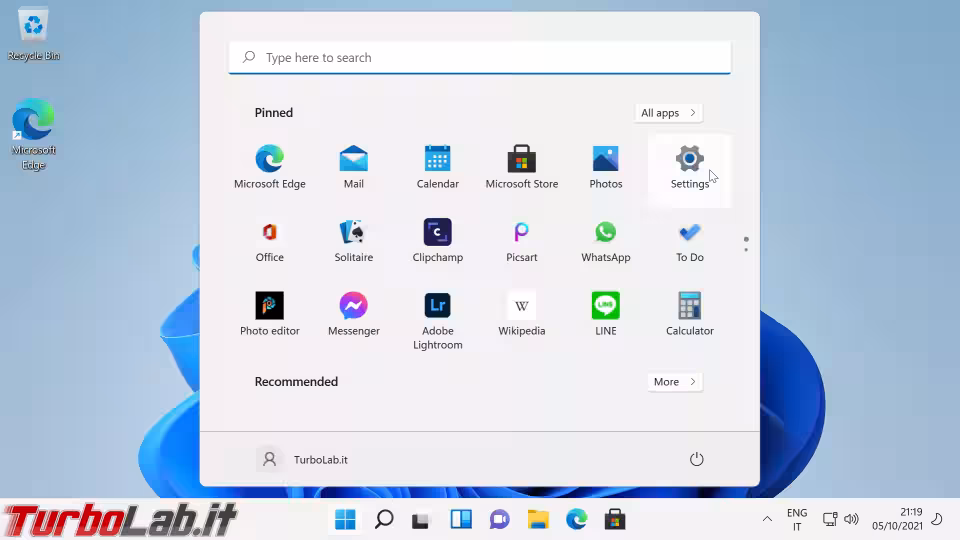Open File Explorer from taskbar
The width and height of the screenshot is (960, 540).
[x=538, y=519]
